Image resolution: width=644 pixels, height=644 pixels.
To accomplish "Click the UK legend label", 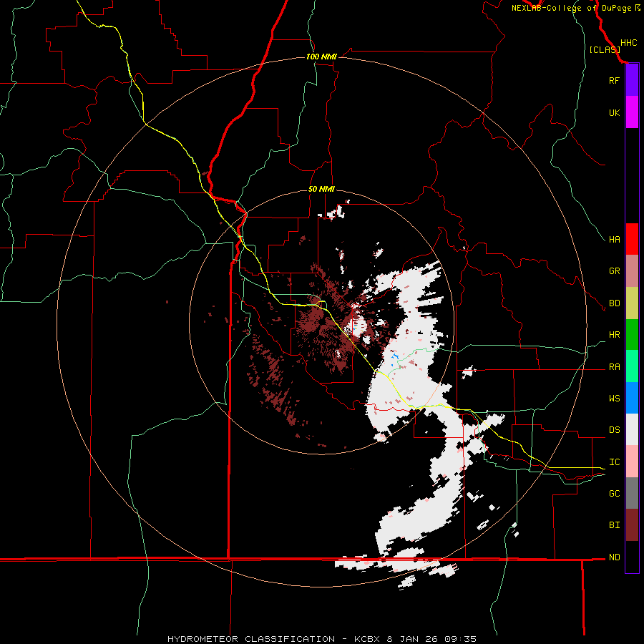I will (x=614, y=112).
